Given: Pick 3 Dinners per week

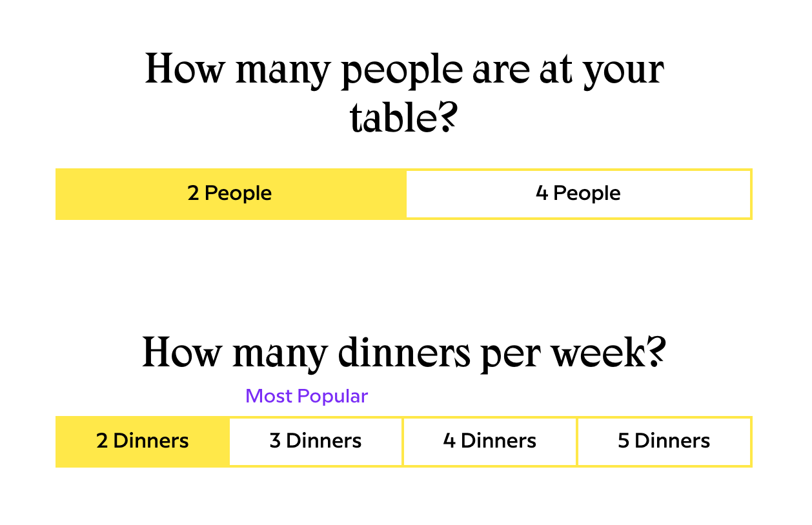Looking at the screenshot, I should 316,441.
